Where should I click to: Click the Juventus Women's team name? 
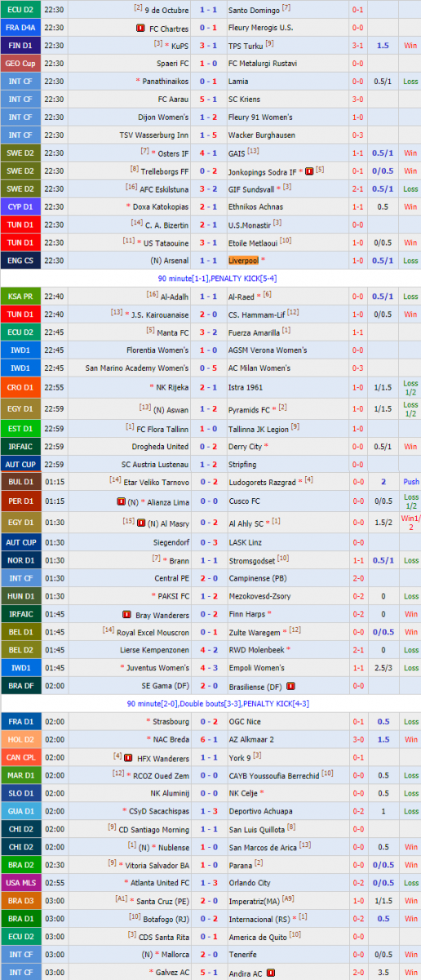pos(159,668)
